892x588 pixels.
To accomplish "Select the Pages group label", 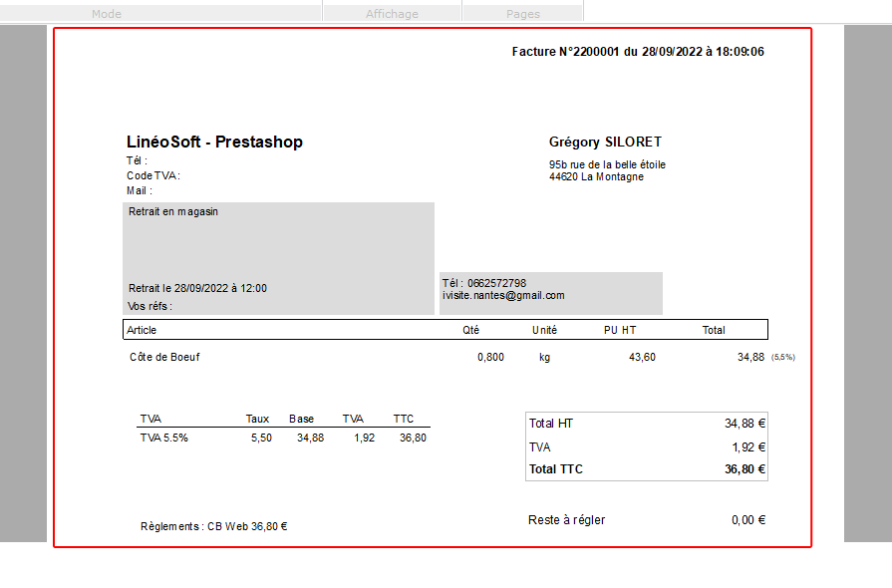I will pos(522,14).
